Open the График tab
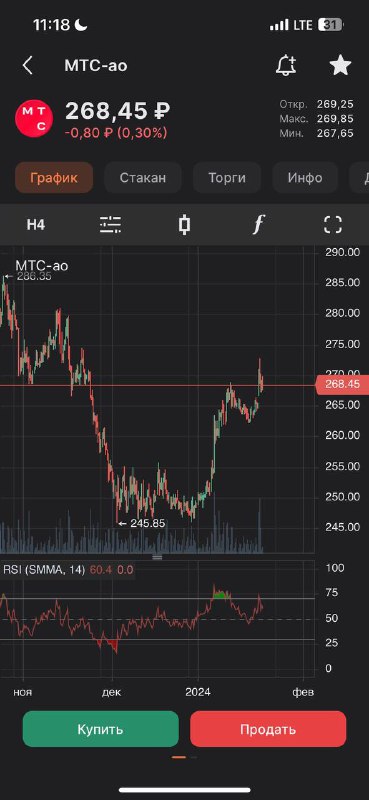The height and width of the screenshot is (800, 369). tap(54, 178)
